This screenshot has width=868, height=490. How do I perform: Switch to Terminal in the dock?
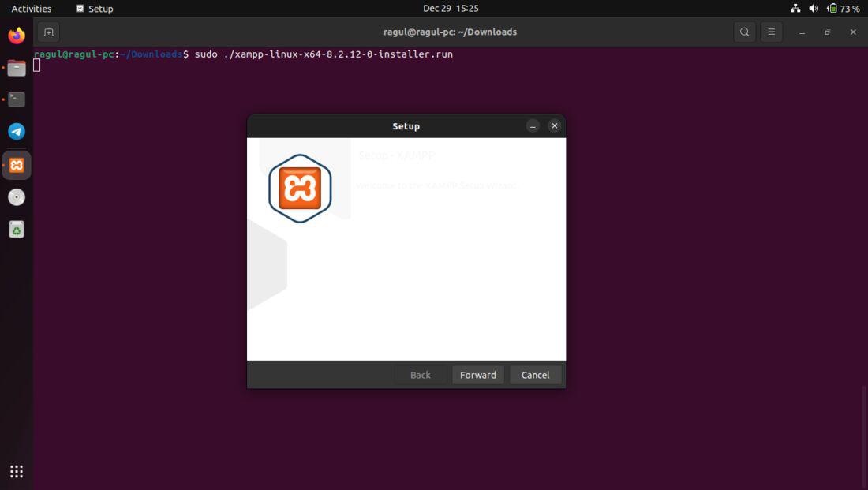tap(17, 99)
